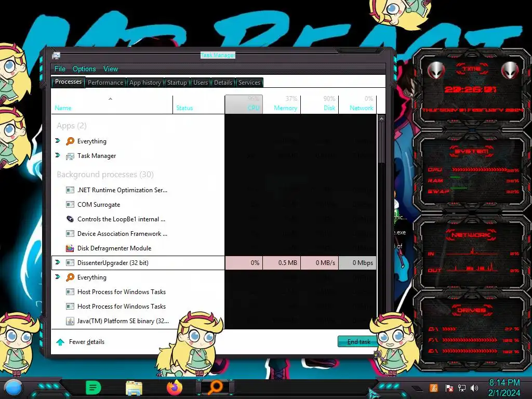Click the Java Platform SE binary icon
532x399 pixels.
coord(70,321)
